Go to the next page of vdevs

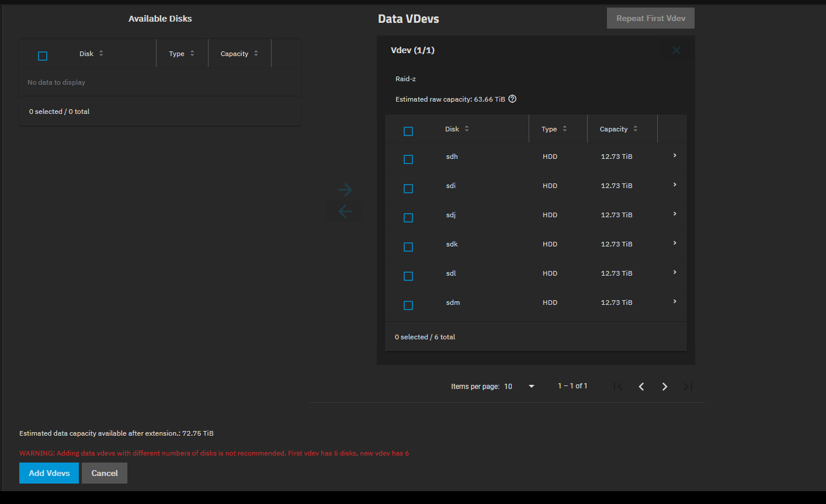(664, 387)
